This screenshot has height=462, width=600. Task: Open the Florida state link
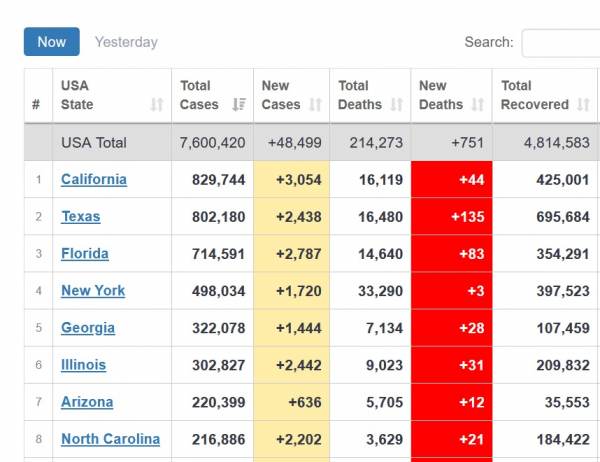[85, 253]
